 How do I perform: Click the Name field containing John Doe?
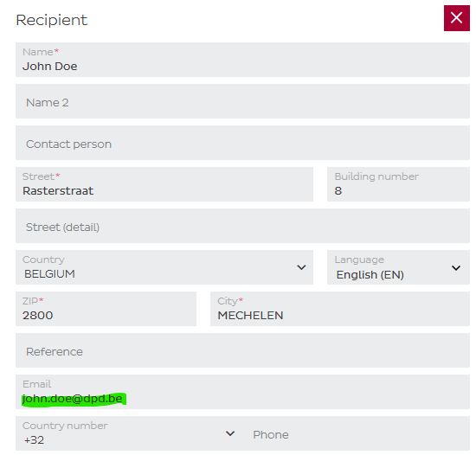point(242,60)
